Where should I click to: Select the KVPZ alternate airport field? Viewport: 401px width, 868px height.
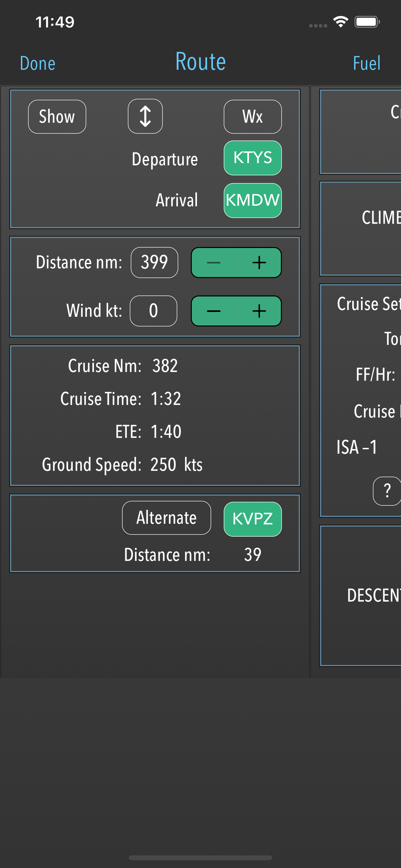[252, 519]
